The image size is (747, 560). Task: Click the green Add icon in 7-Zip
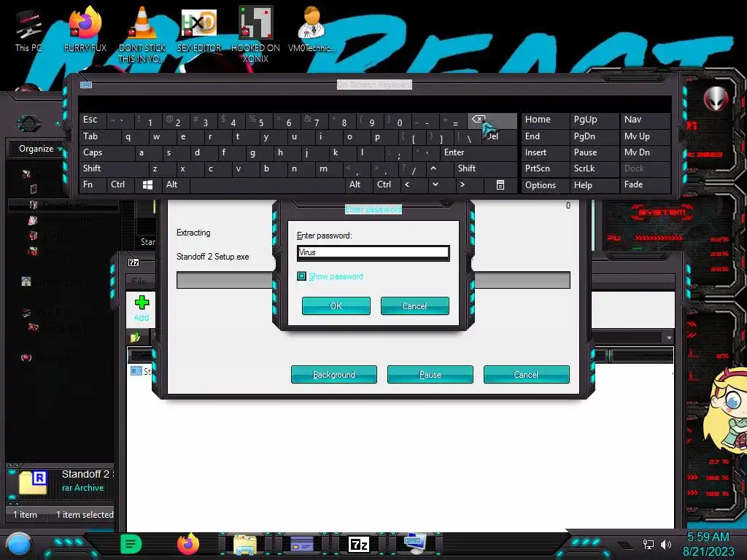(142, 308)
